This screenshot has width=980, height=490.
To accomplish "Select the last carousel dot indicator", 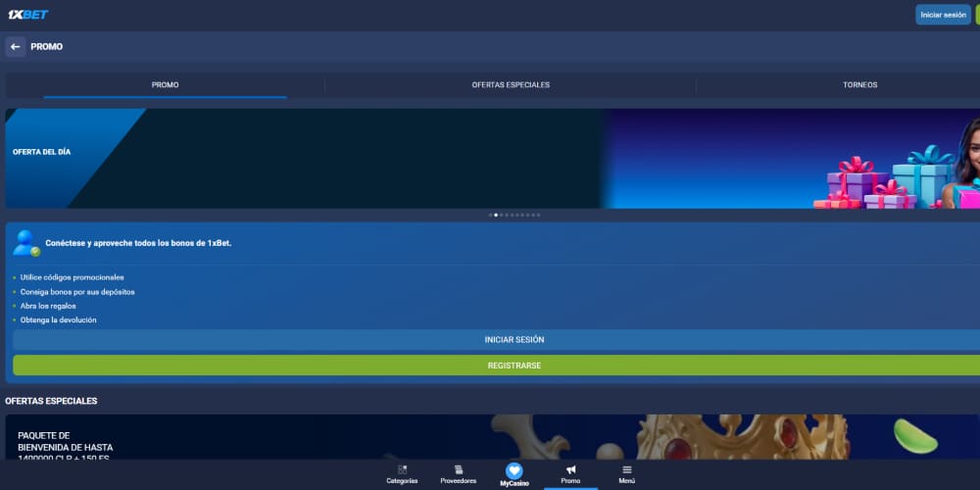I will tap(538, 215).
